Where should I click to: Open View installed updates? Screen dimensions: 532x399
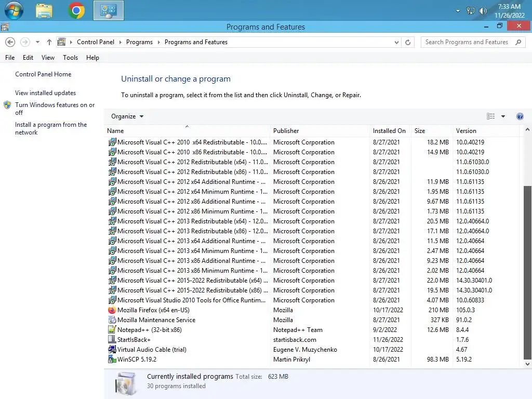[x=46, y=93]
